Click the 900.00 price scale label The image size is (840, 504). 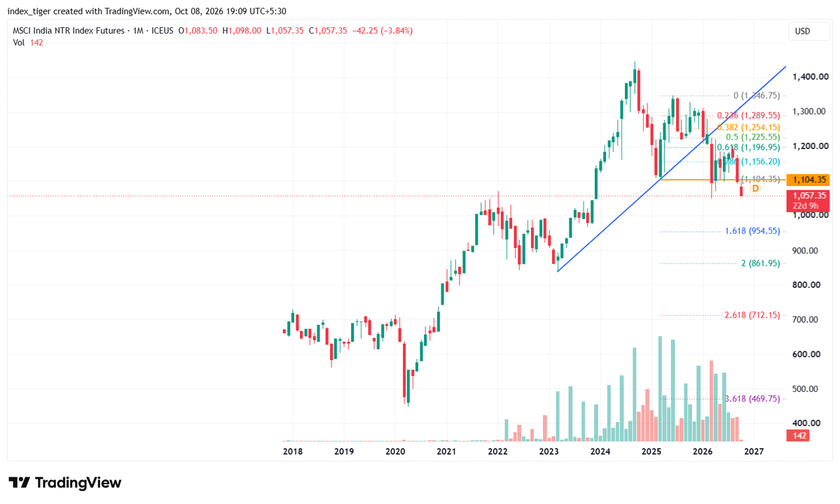[806, 251]
